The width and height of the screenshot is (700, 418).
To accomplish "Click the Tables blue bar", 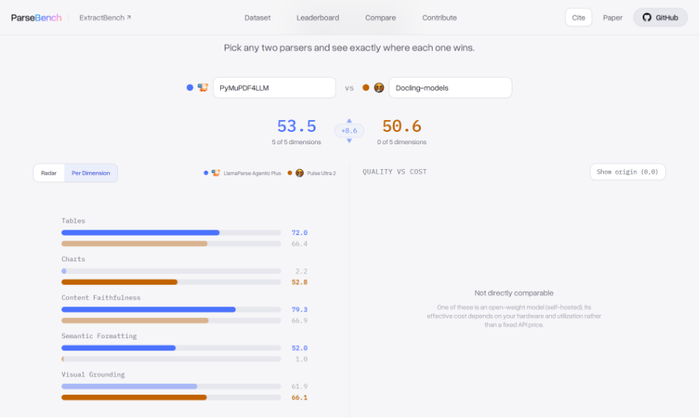I will 140,233.
